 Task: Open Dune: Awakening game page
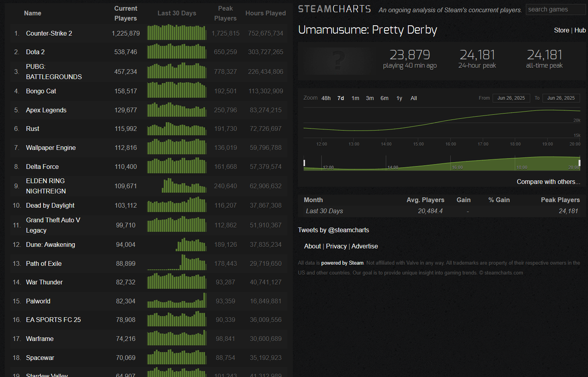click(51, 245)
